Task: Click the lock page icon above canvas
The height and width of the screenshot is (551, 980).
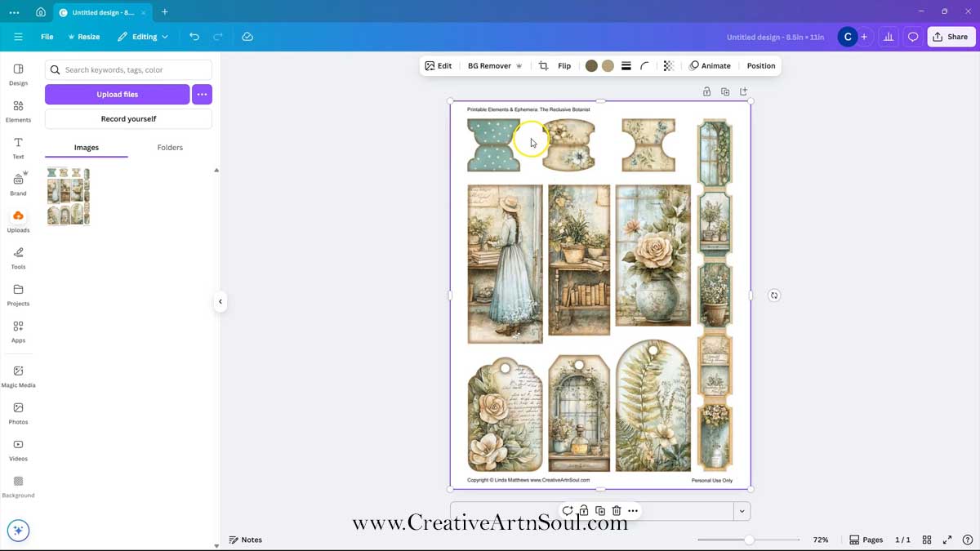Action: [707, 91]
